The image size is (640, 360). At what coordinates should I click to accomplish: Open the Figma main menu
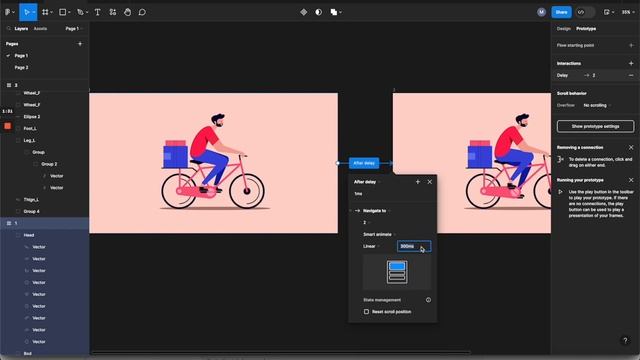click(x=9, y=12)
